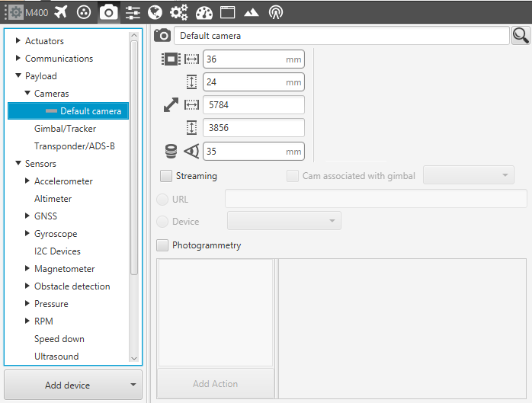The width and height of the screenshot is (532, 403).
Task: Select Altimeter in tree
Action: click(53, 199)
